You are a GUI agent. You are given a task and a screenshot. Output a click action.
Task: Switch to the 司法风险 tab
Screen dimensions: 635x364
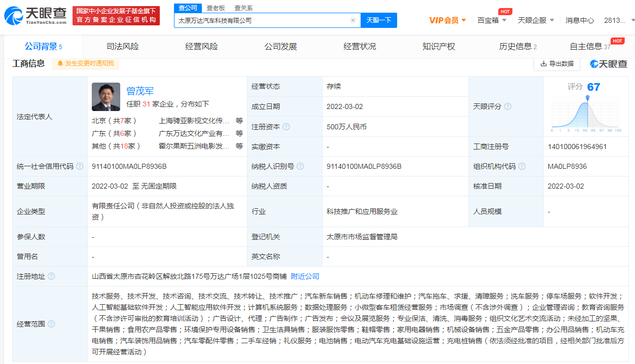click(122, 47)
